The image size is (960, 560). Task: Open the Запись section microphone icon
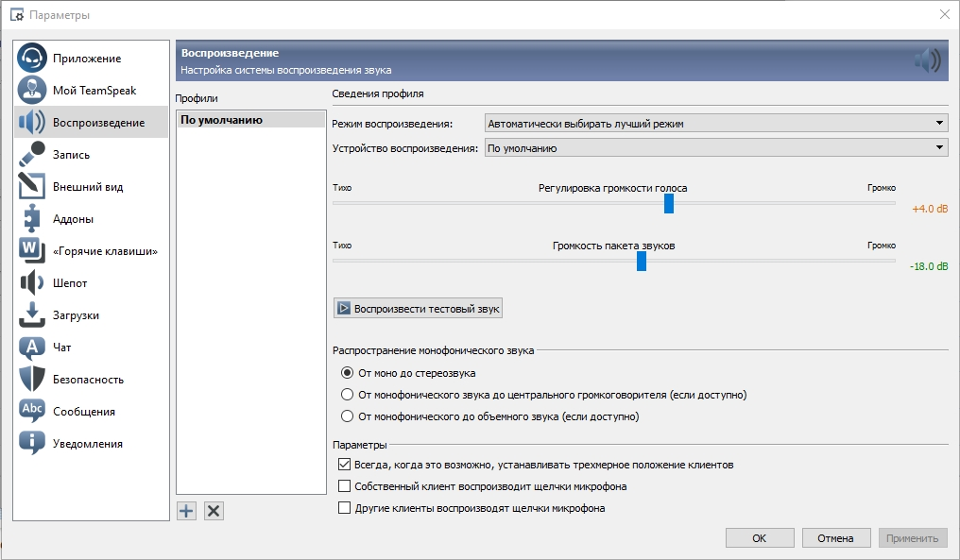pos(32,154)
